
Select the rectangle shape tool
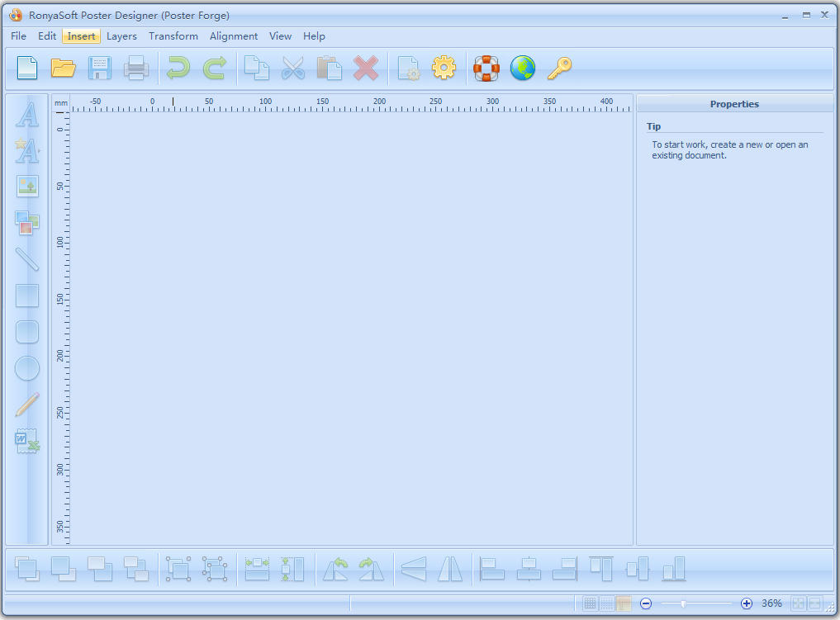(x=27, y=296)
